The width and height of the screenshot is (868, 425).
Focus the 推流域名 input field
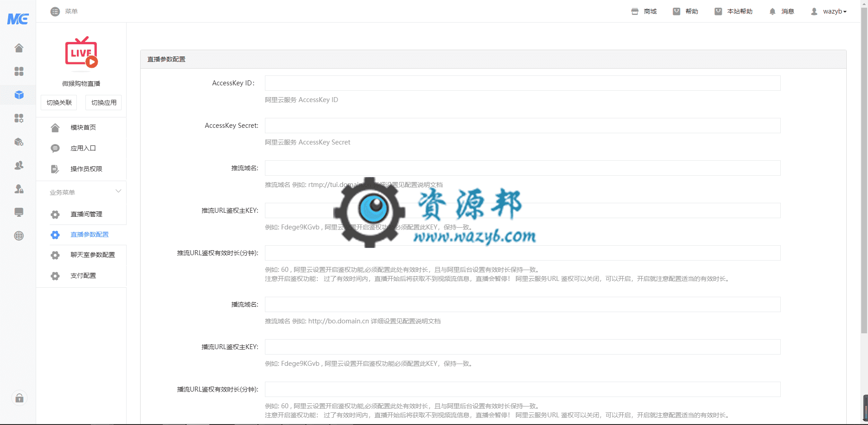point(523,168)
